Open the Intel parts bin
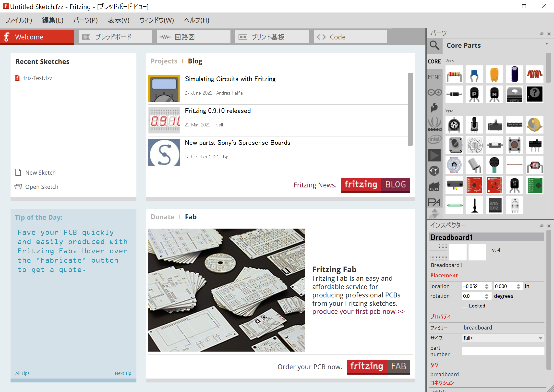554x392 pixels. pyautogui.click(x=434, y=139)
